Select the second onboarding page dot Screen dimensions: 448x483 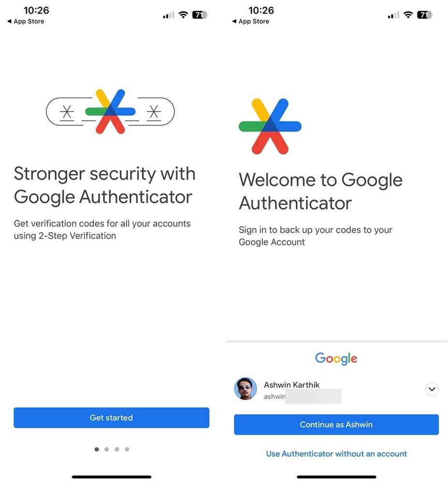click(x=106, y=449)
